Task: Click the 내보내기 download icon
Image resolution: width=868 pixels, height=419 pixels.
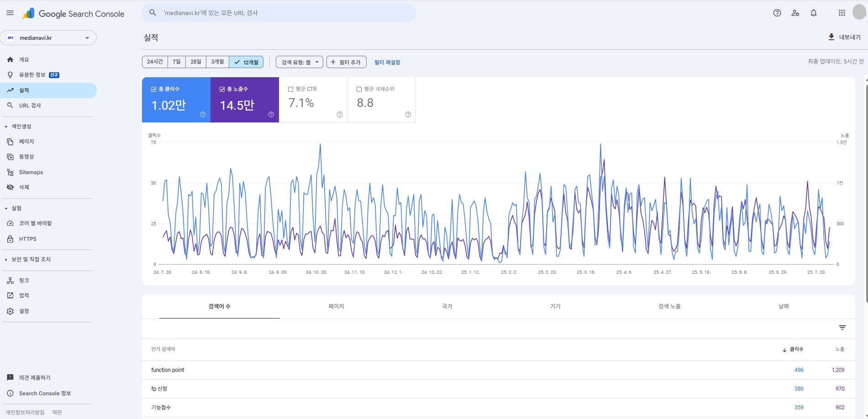Action: click(x=831, y=37)
